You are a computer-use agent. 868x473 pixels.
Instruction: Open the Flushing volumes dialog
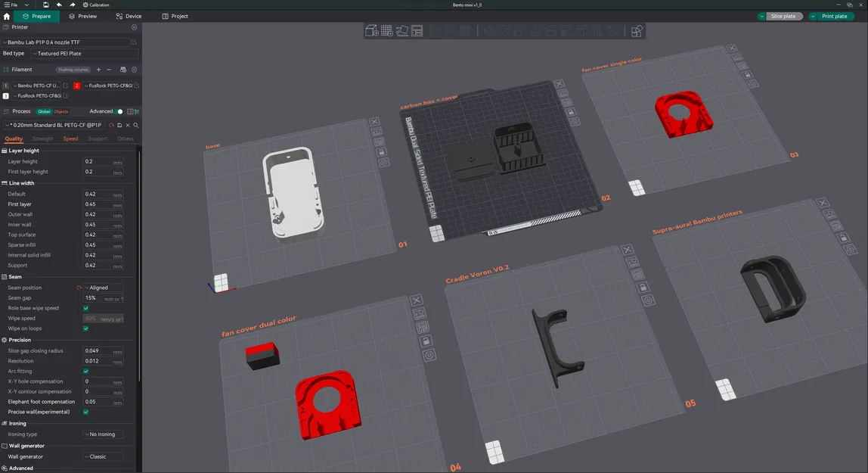[x=73, y=70]
